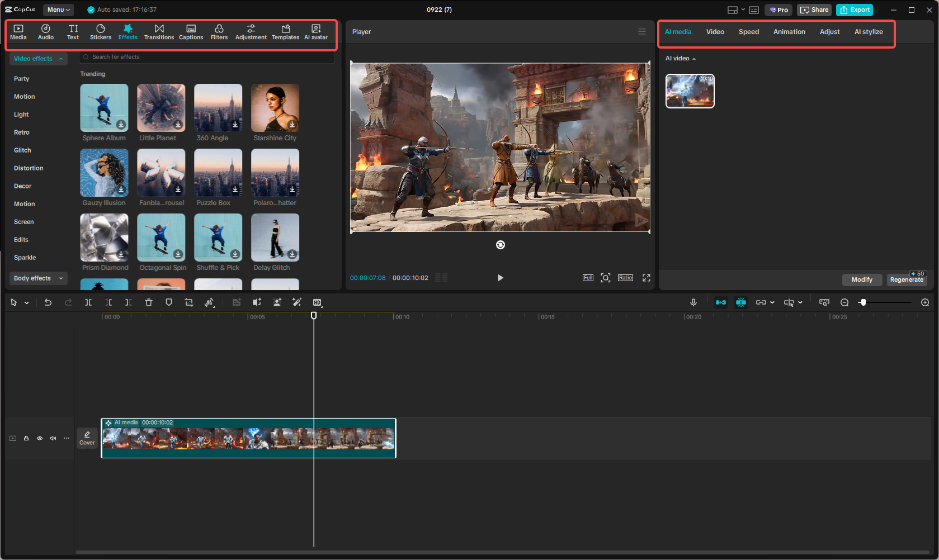Click the Export button

tap(855, 10)
